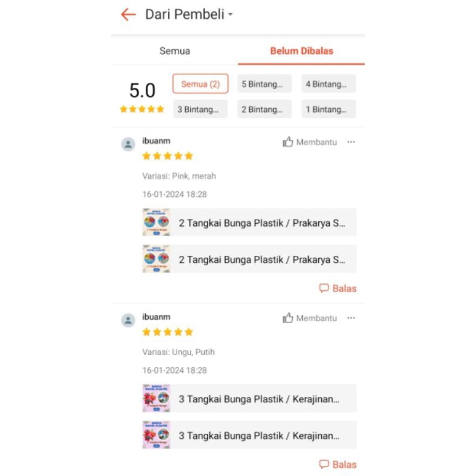Viewport: 476px width, 476px height.
Task: Open first 2 Tangkai Bunga Plastik thumbnail
Action: 156,223
